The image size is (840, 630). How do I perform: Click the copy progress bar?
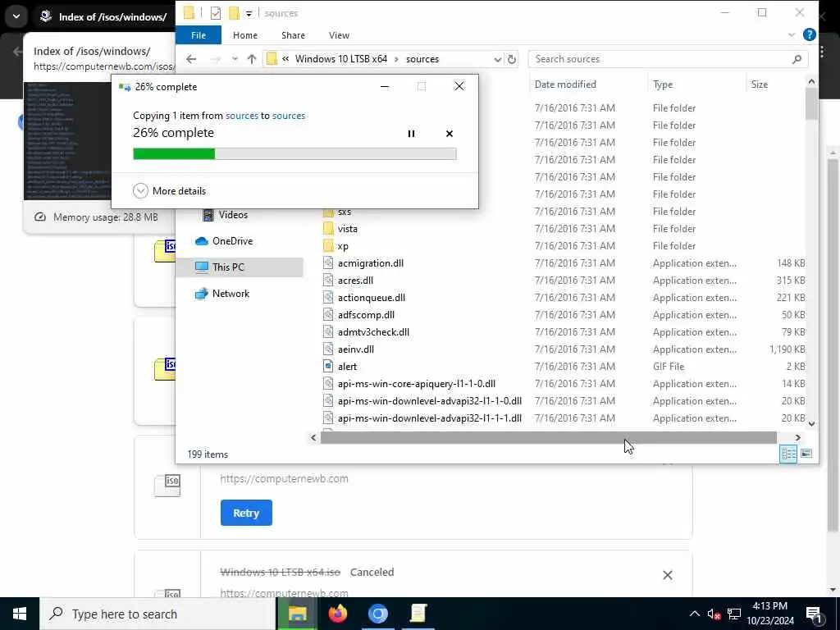[x=294, y=153]
